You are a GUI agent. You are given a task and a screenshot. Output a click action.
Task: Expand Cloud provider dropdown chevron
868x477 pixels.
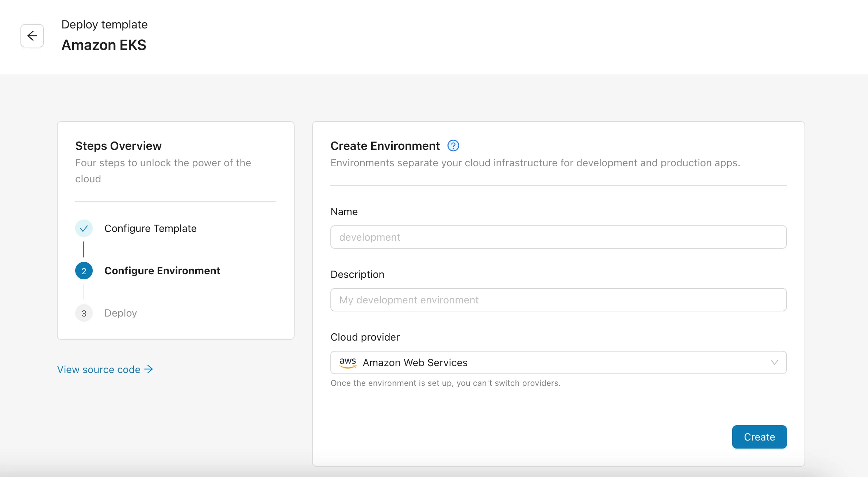(774, 362)
